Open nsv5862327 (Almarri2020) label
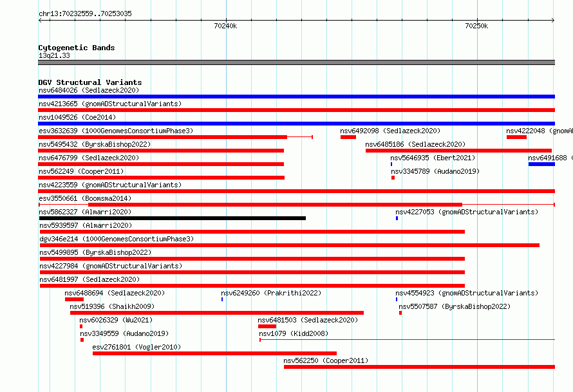The height and width of the screenshot is (392, 573). pyautogui.click(x=85, y=212)
